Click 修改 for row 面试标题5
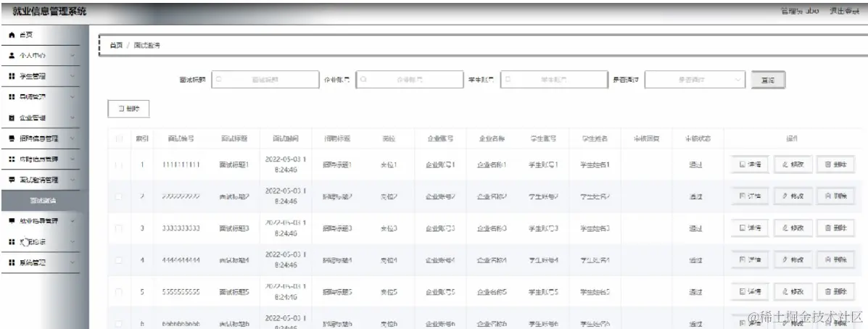 (793, 291)
